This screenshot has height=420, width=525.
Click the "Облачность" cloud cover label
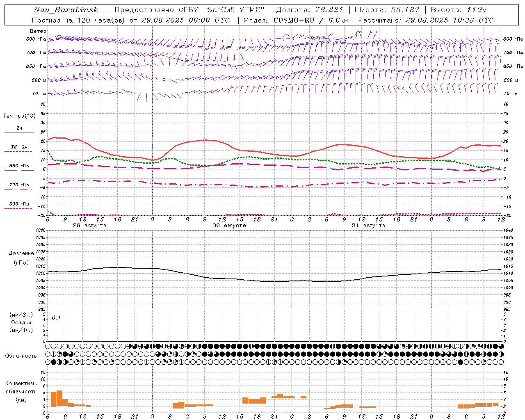21,356
